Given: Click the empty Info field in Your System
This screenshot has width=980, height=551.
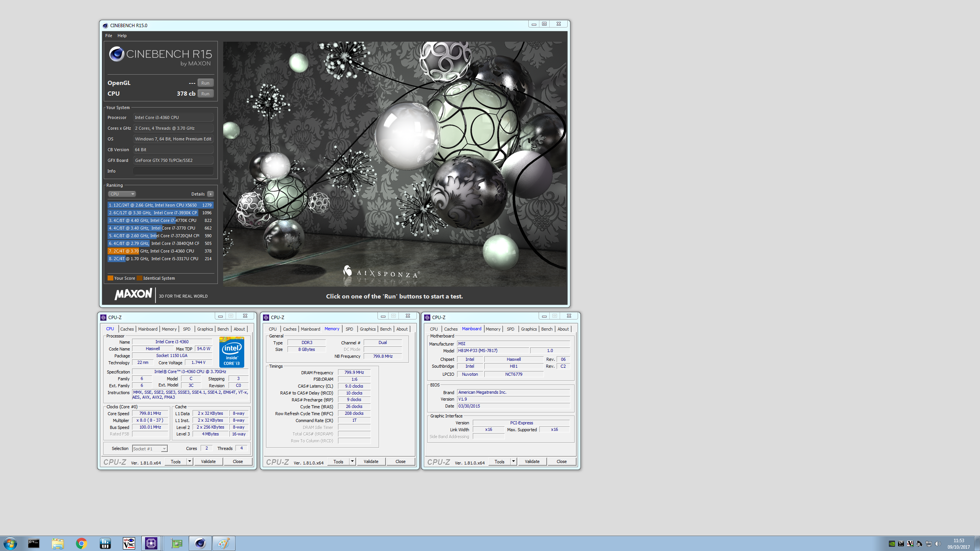Looking at the screenshot, I should [x=173, y=171].
